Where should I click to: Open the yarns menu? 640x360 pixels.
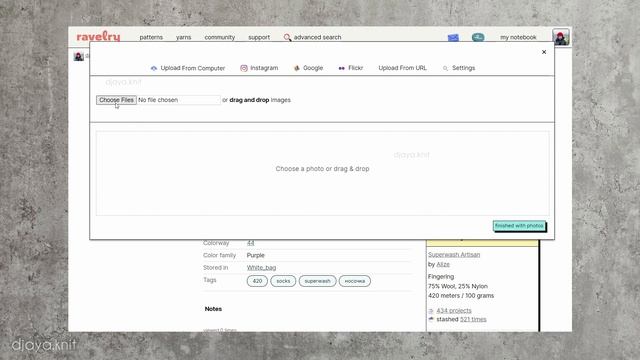tap(183, 37)
